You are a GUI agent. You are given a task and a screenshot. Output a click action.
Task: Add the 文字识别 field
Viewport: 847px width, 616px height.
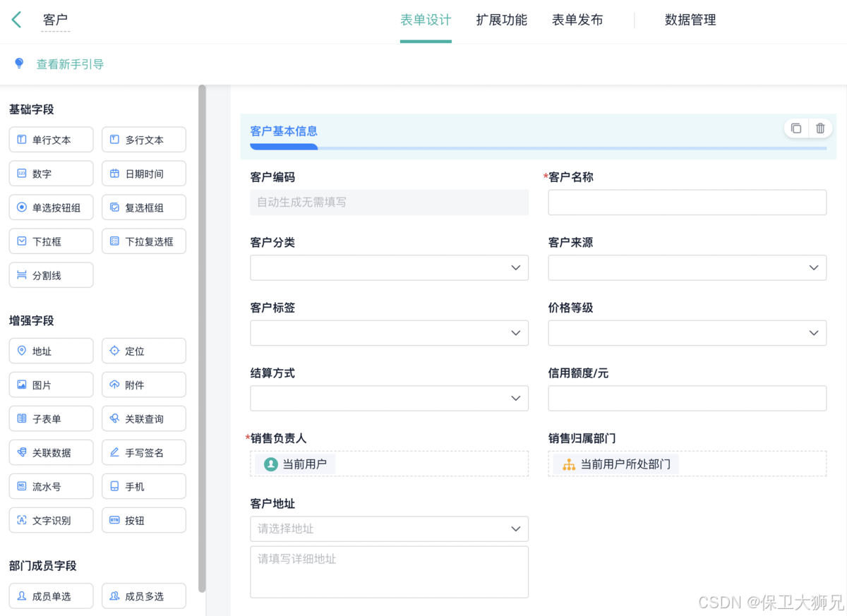[x=51, y=520]
